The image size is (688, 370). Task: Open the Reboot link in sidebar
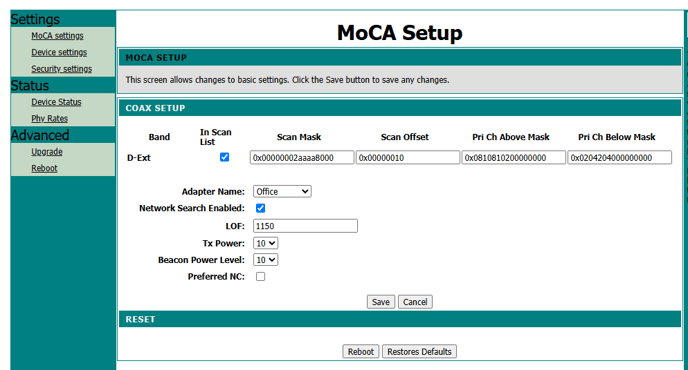(x=44, y=168)
